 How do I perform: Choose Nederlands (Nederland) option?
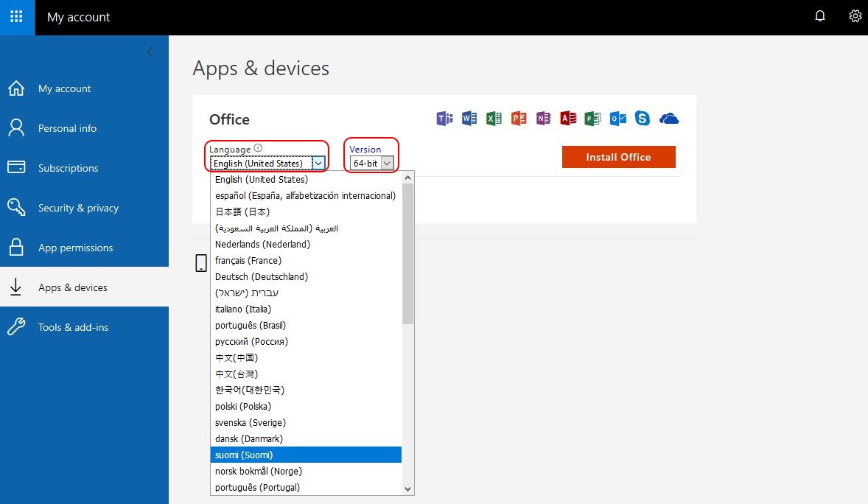click(306, 244)
